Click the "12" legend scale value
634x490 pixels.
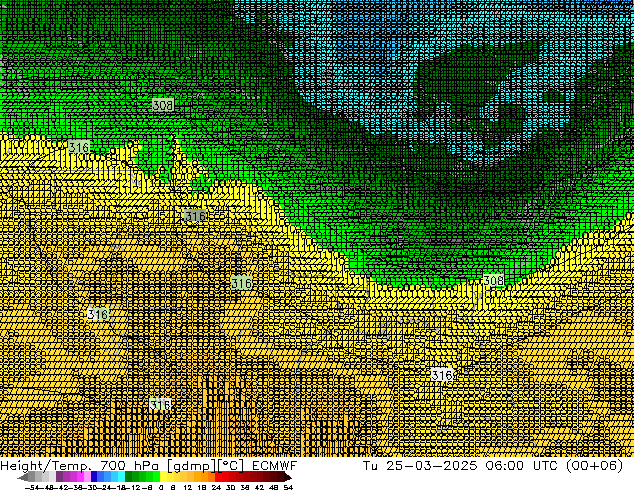(x=187, y=487)
